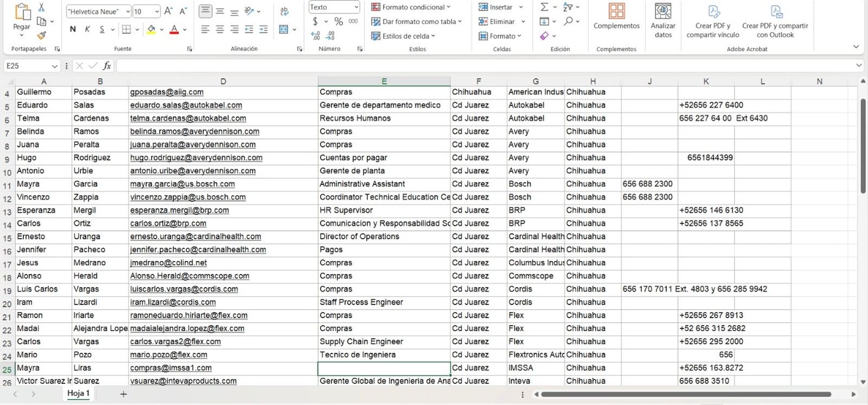Select the Cut scissors icon

(41, 8)
